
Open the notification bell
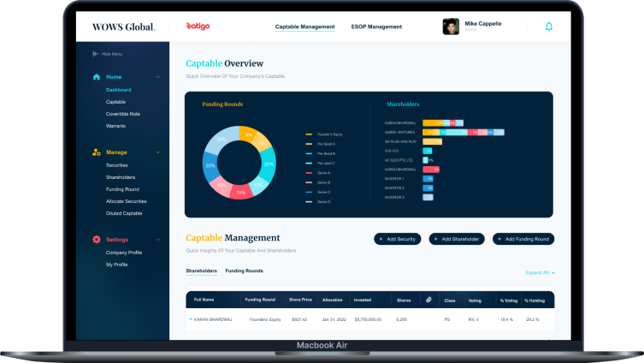(x=549, y=27)
